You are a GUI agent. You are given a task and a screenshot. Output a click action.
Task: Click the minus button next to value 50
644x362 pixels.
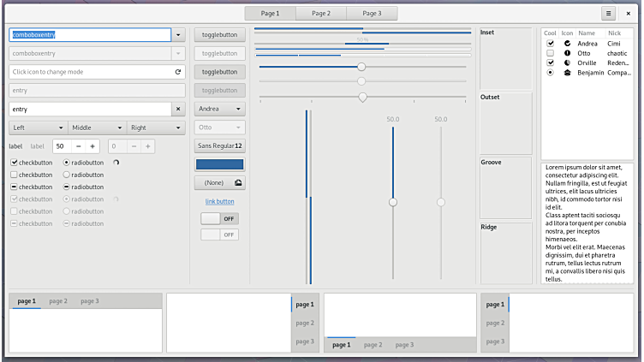click(79, 146)
